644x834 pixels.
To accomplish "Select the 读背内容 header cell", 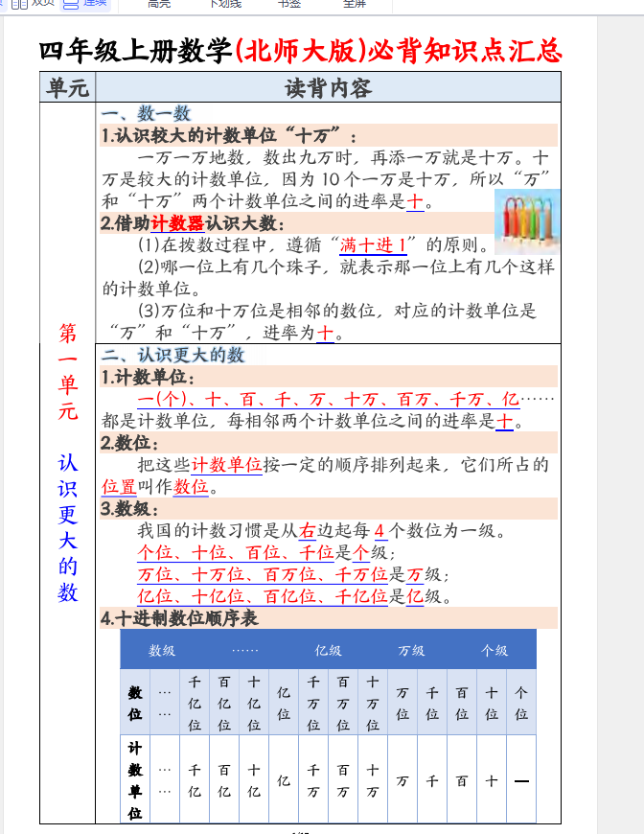I will (x=328, y=88).
